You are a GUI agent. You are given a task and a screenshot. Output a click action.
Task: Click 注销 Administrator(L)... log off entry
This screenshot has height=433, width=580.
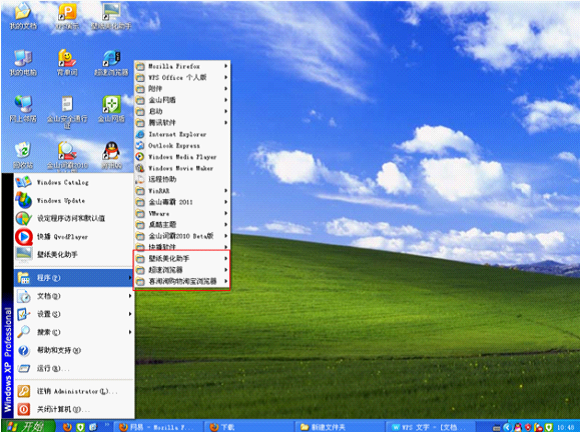coord(74,391)
